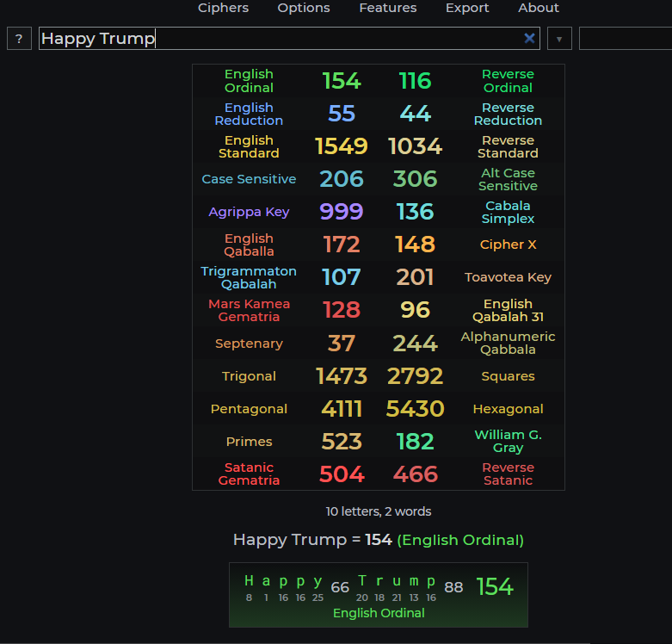Screen dimensions: 672x644
Task: Pick the Trigrammaton Qabalah cipher label
Action: [x=249, y=277]
